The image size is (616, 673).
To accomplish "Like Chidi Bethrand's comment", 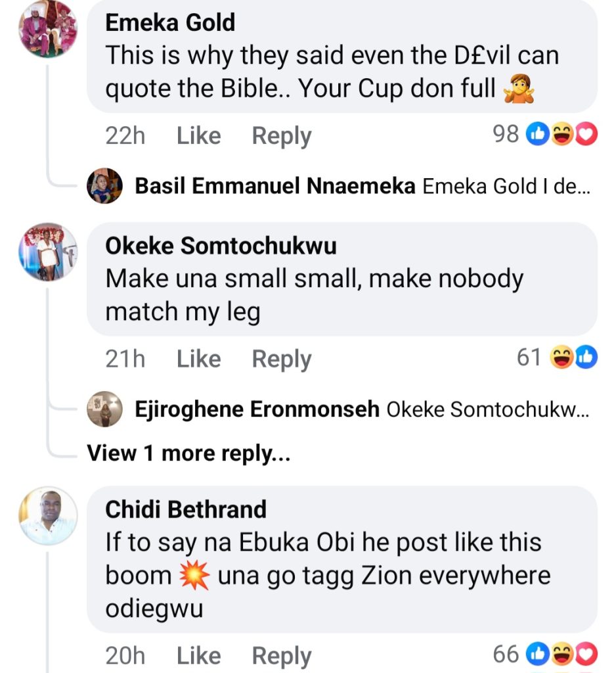I will pos(198,655).
